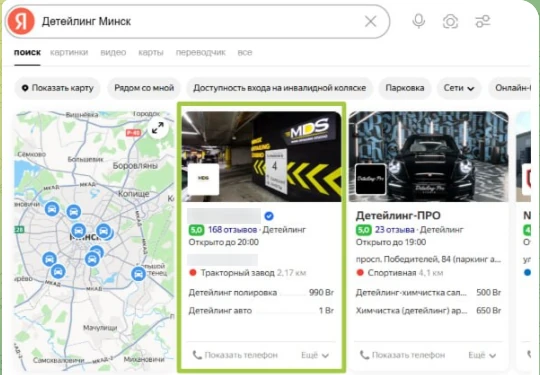Expand the Сети dropdown filter
Image resolution: width=540 pixels, height=375 pixels.
459,88
